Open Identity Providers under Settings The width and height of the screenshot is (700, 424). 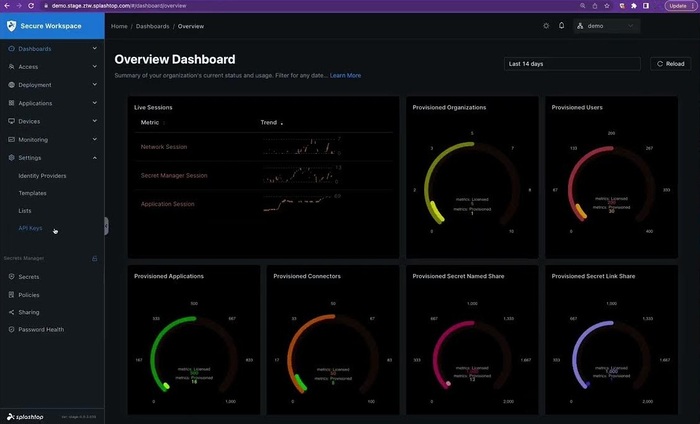tap(42, 175)
